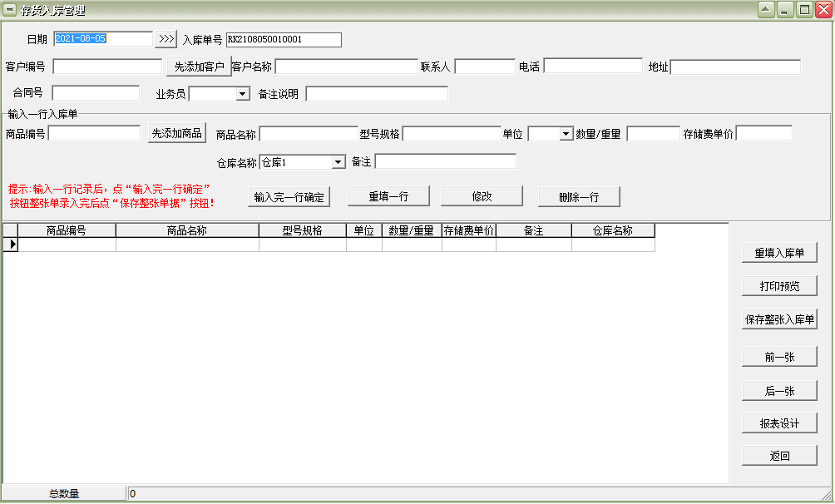Viewport: 835px width, 504px height.
Task: Click the 返回 return button
Action: pos(779,455)
